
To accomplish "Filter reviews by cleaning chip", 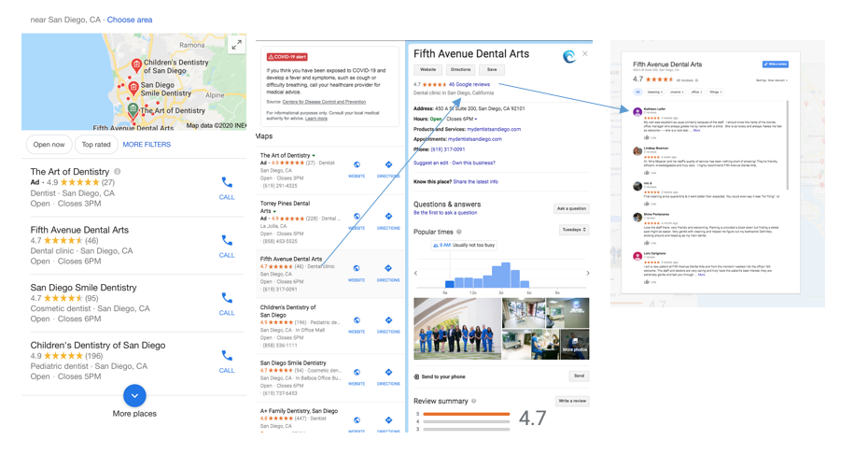I will point(654,92).
